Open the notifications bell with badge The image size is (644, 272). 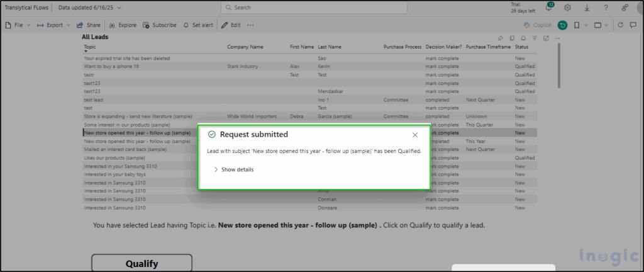click(549, 7)
